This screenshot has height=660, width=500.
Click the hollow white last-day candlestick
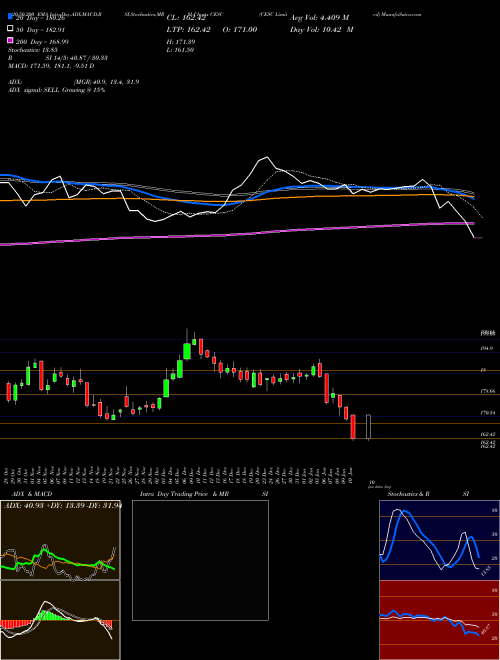pyautogui.click(x=369, y=427)
